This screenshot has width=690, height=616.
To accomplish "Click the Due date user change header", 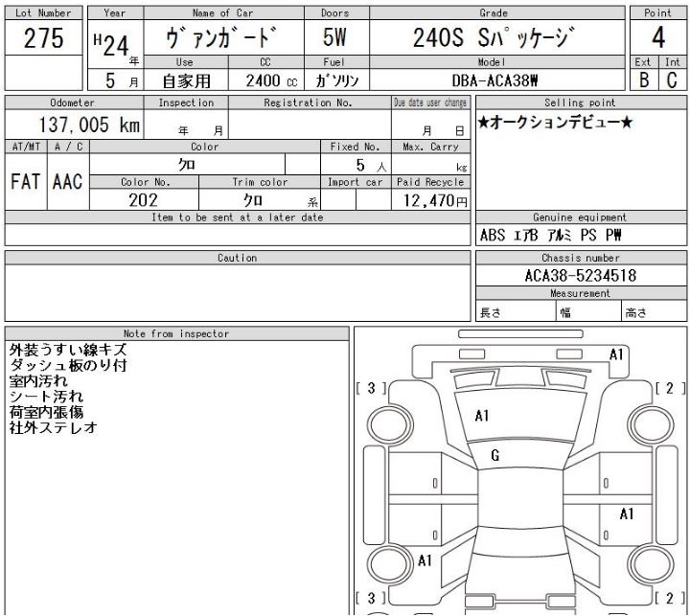I will [x=430, y=103].
